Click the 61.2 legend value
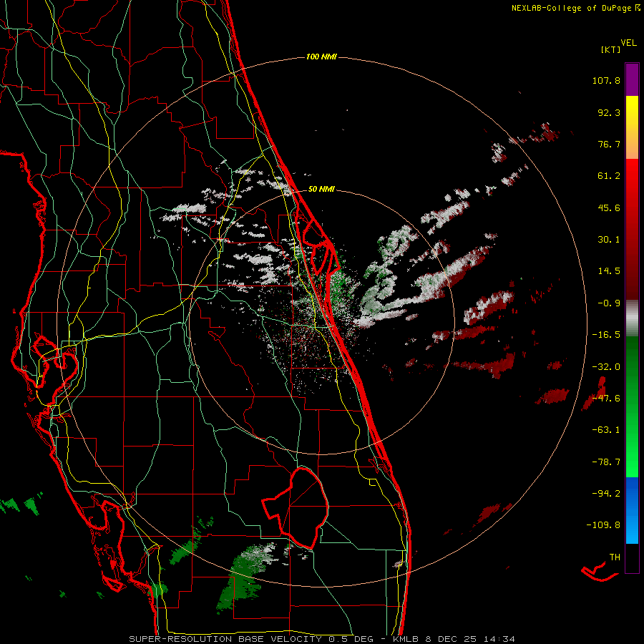Image resolution: width=644 pixels, height=644 pixels. [609, 176]
